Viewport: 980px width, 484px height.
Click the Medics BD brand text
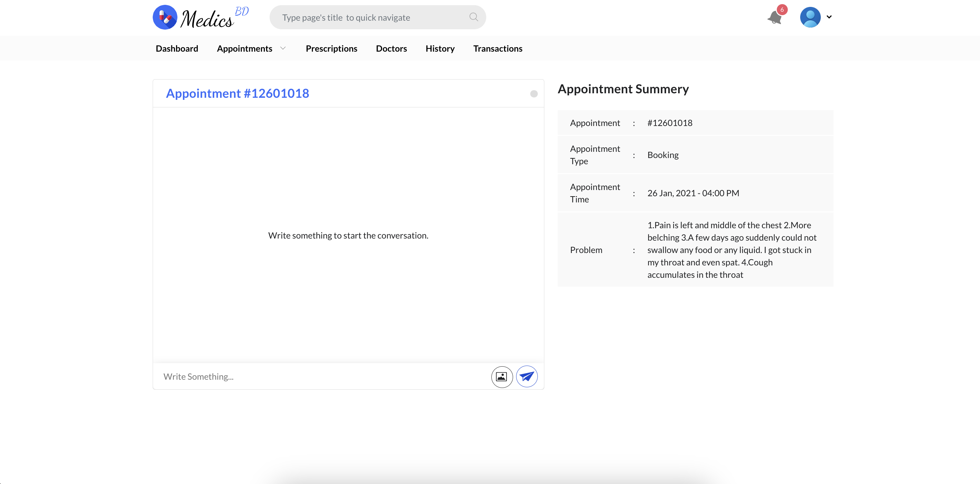pyautogui.click(x=214, y=18)
